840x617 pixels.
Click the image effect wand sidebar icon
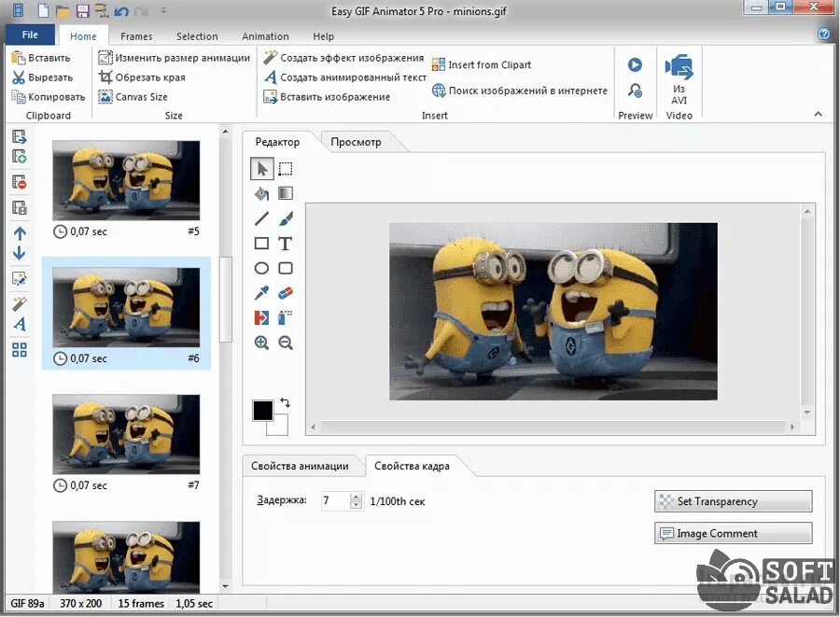(x=20, y=303)
